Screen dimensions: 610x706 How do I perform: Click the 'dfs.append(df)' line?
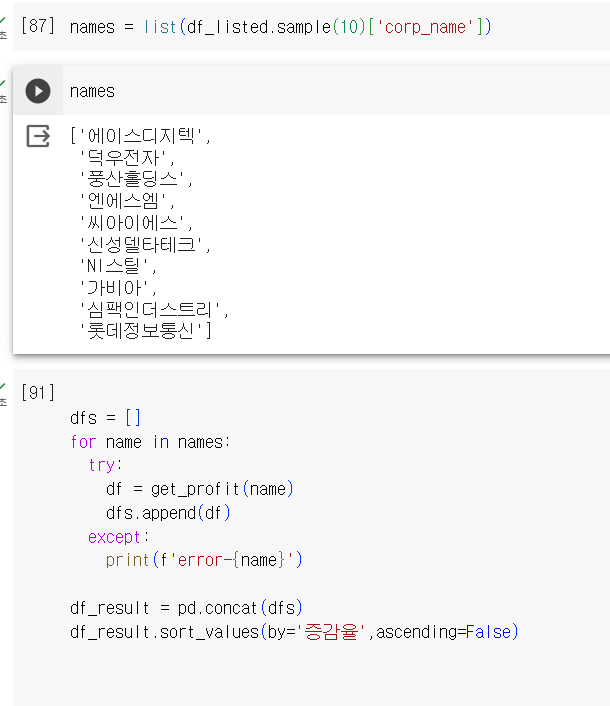click(x=168, y=513)
